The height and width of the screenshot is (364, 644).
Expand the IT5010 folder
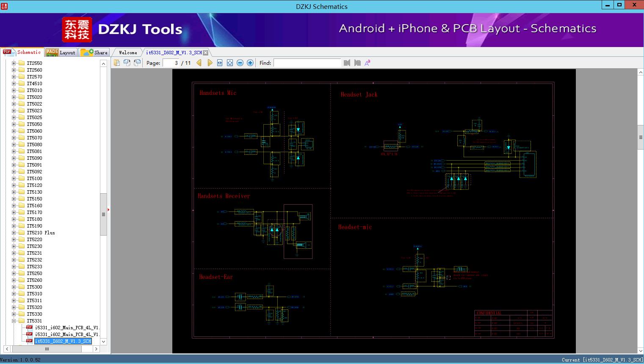(x=14, y=90)
